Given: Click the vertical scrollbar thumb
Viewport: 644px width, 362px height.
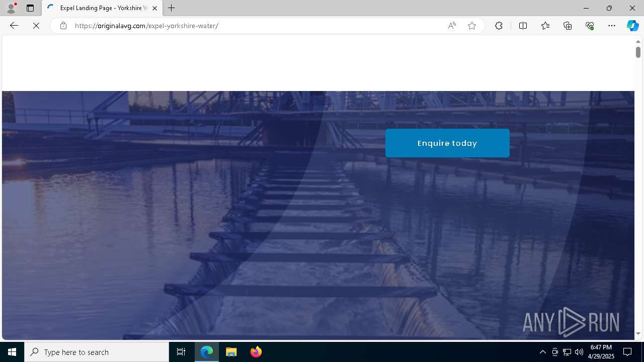Looking at the screenshot, I should [x=638, y=52].
